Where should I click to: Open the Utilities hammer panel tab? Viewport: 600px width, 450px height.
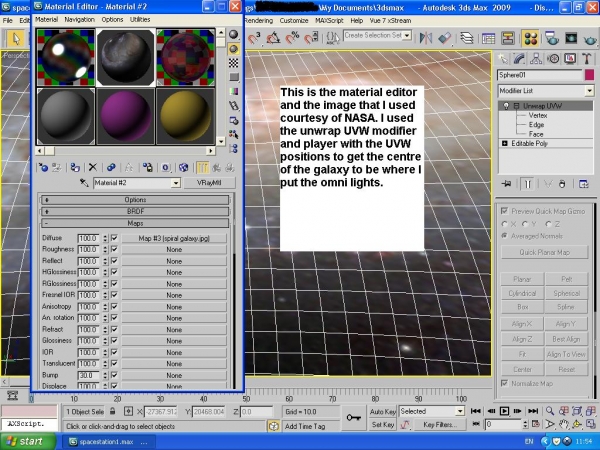[586, 59]
